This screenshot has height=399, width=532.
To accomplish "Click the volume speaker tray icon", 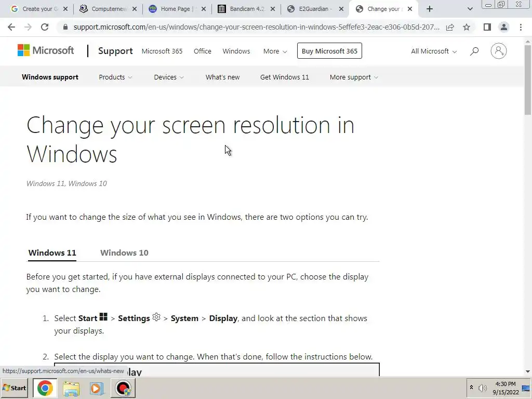I will [x=482, y=388].
